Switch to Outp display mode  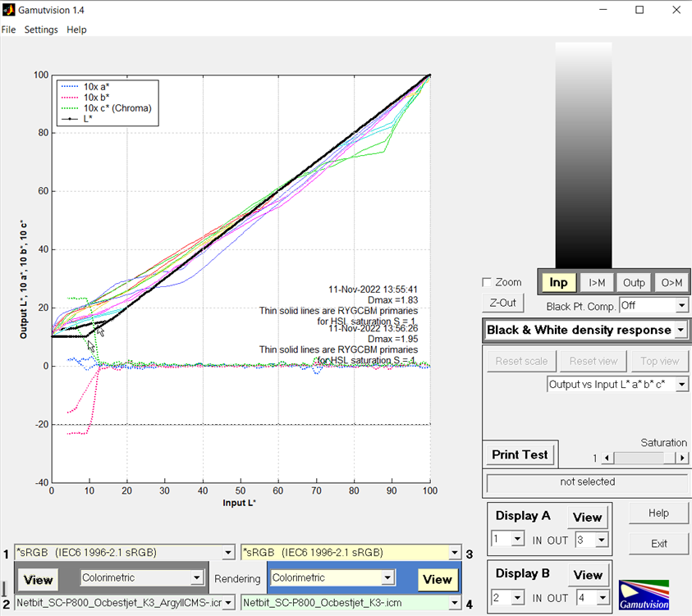point(634,282)
